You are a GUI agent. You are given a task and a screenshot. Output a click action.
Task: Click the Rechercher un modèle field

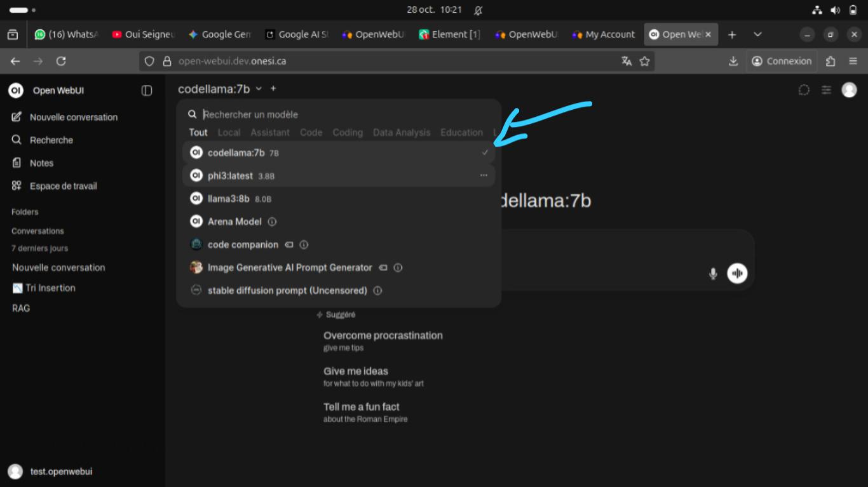click(343, 115)
